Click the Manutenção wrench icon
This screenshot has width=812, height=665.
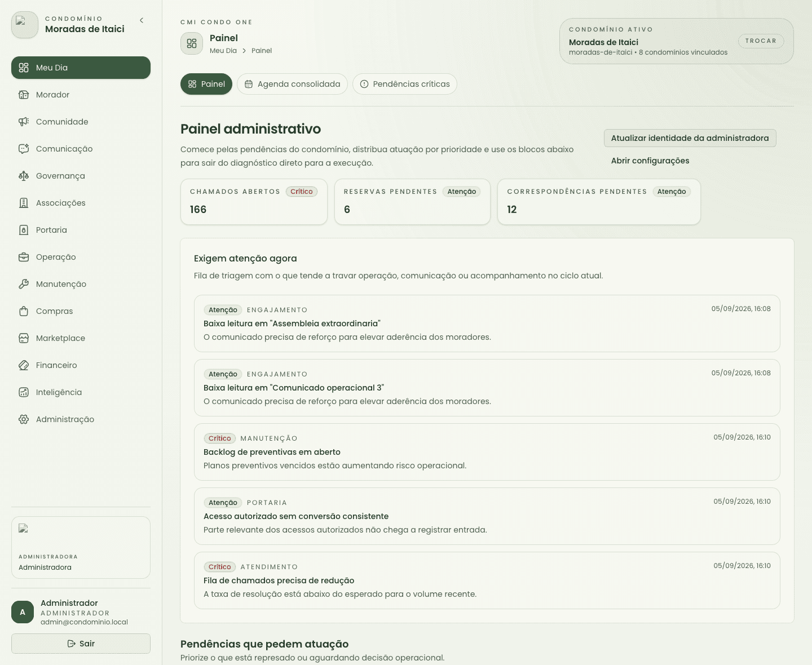coord(24,284)
